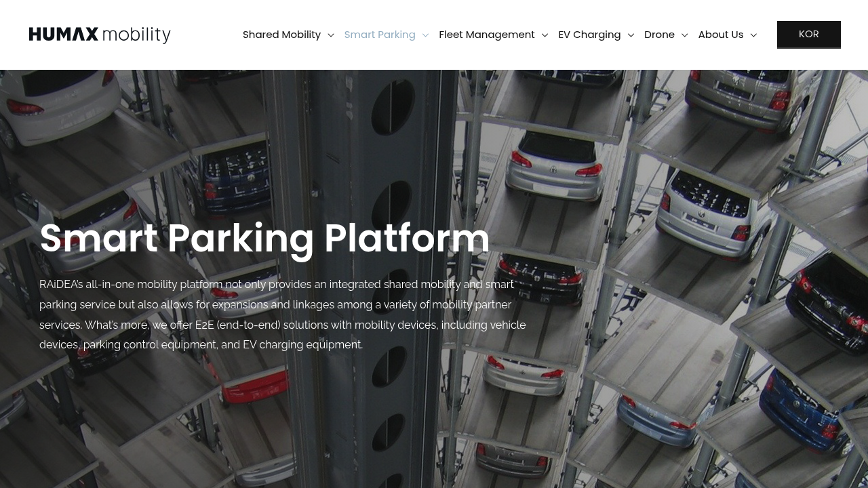The width and height of the screenshot is (868, 488).
Task: Select the EV Charging menu label
Action: [589, 35]
